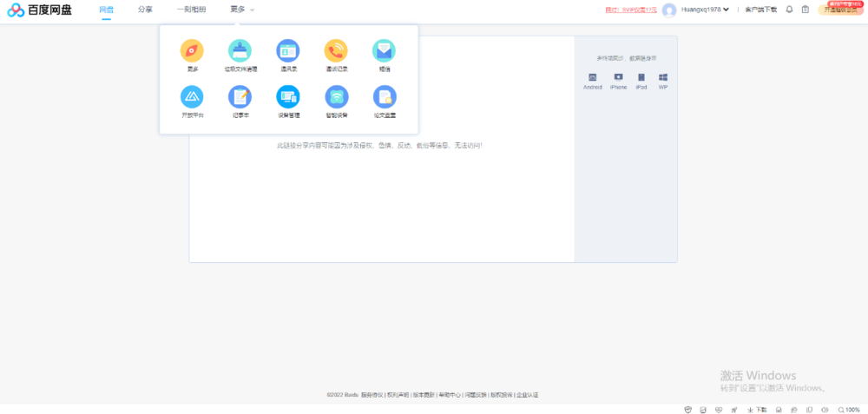Click the 此链接分享内容 error message text

[x=380, y=146]
